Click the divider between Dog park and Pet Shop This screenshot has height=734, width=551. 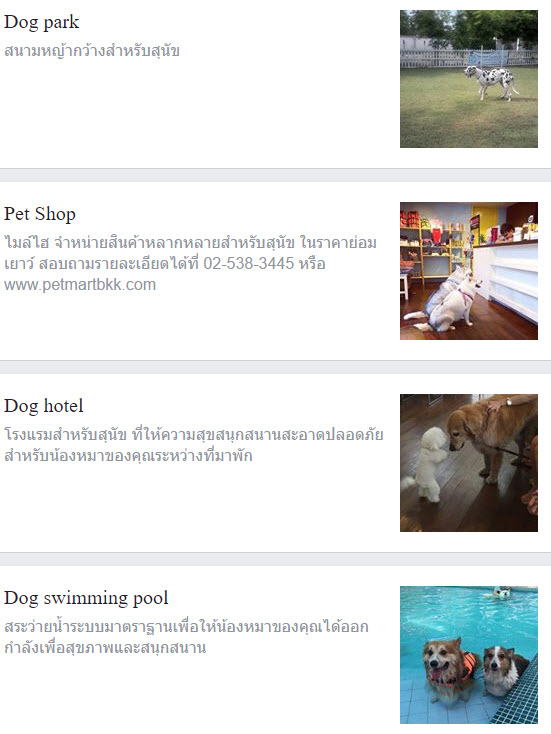pos(275,175)
